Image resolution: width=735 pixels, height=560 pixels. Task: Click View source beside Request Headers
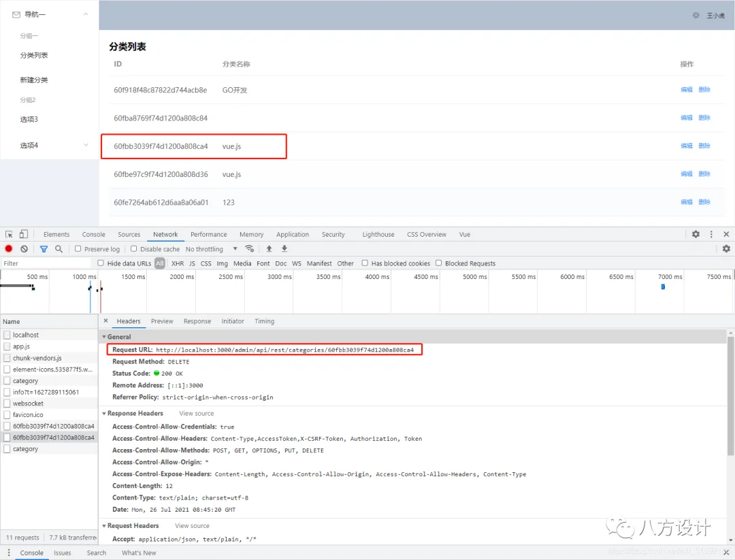pos(192,526)
